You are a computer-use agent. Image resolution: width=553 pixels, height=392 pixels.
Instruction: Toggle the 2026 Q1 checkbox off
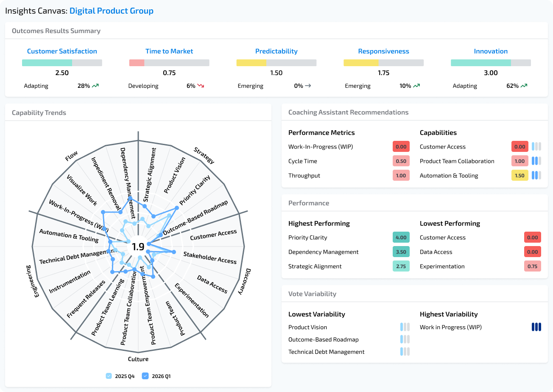(145, 376)
